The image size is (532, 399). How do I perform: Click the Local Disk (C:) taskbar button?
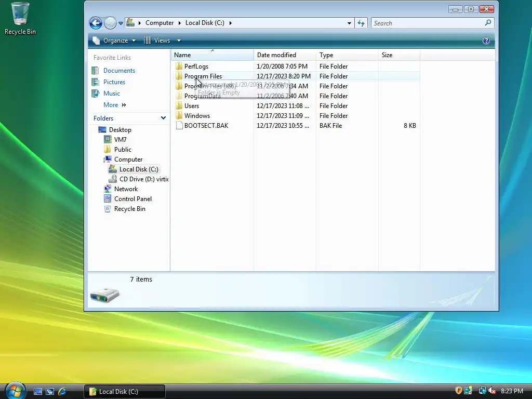point(125,391)
